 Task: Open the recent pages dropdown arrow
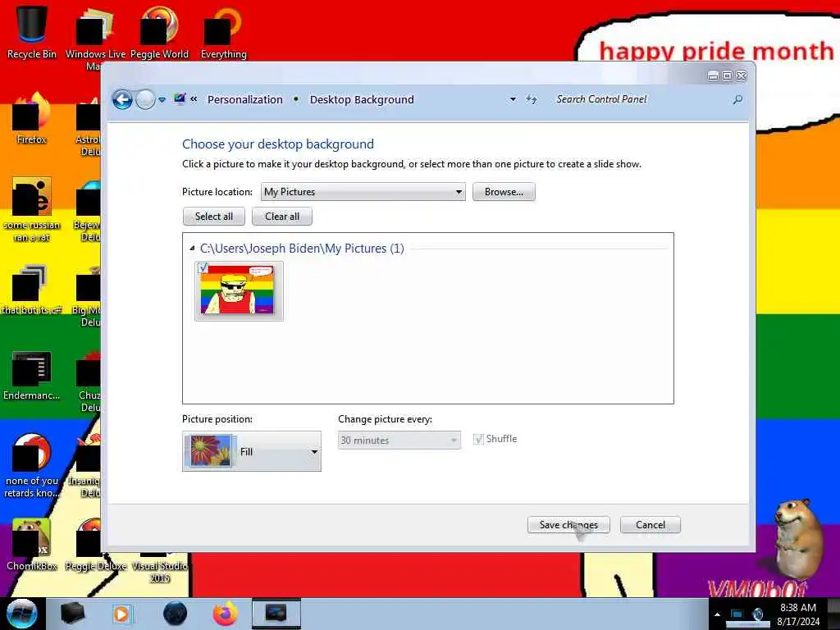[x=162, y=99]
